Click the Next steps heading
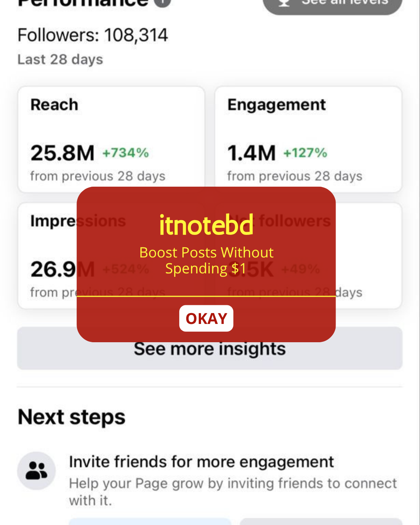 coord(72,417)
